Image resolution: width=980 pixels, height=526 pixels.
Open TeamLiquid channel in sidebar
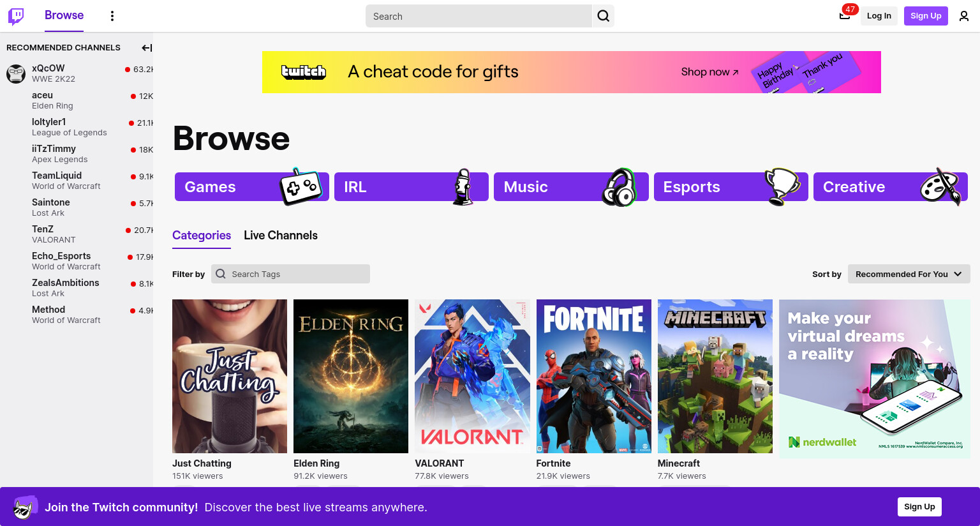[77, 181]
